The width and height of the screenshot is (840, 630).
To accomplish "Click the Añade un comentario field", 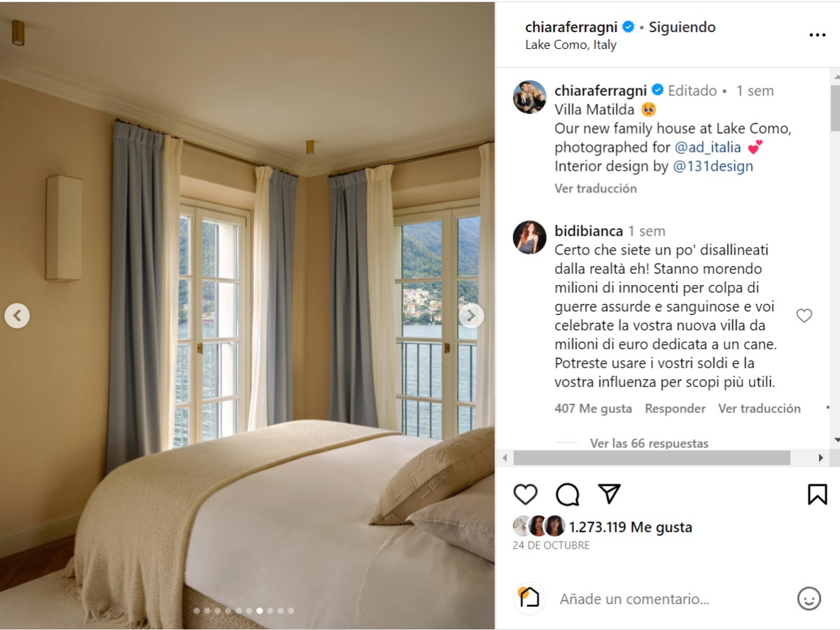I will [672, 599].
